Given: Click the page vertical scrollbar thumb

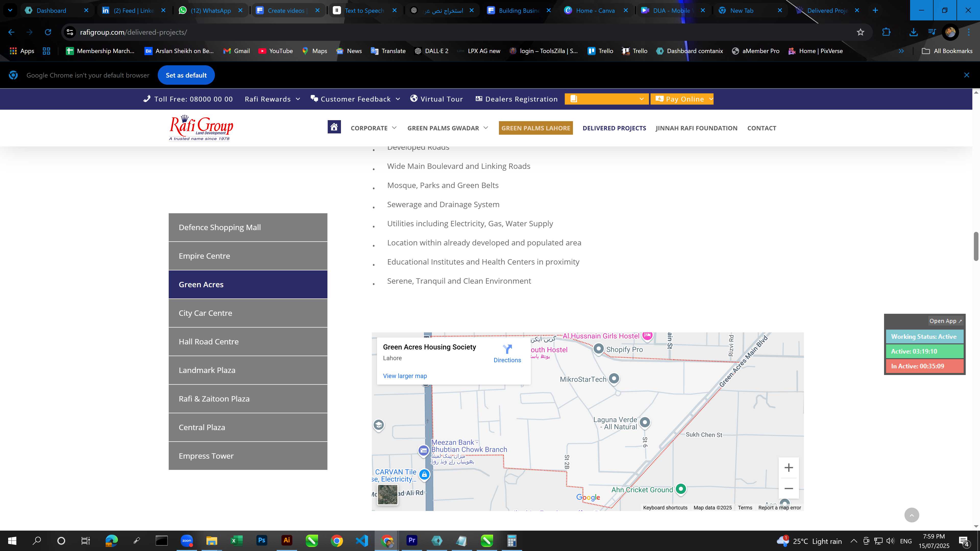Looking at the screenshot, I should (976, 246).
